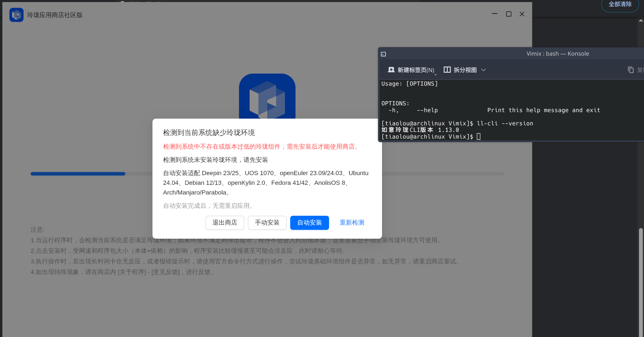The height and width of the screenshot is (337, 644).
Task: Click the Konsole line '如意玲珑CLI版本 1.13.0'
Action: [420, 130]
